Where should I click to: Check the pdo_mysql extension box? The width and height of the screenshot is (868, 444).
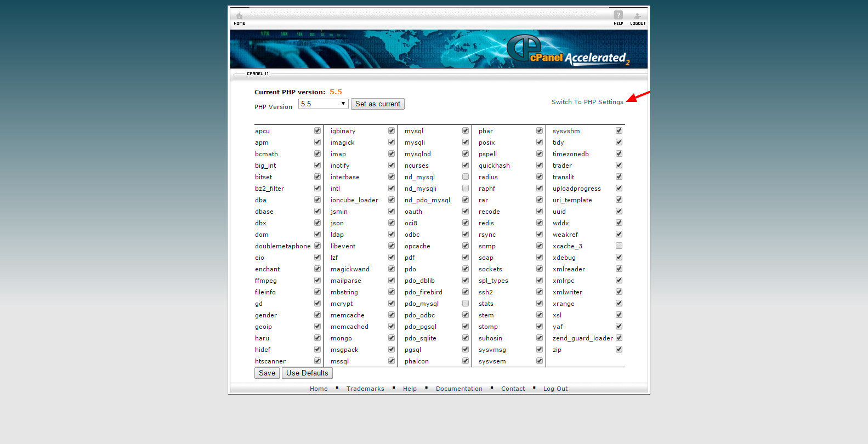tap(466, 304)
